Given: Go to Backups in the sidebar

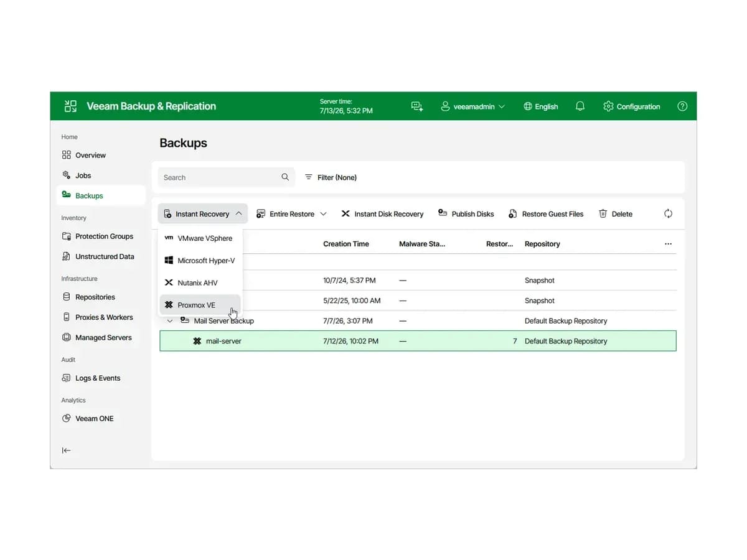Looking at the screenshot, I should click(101, 195).
